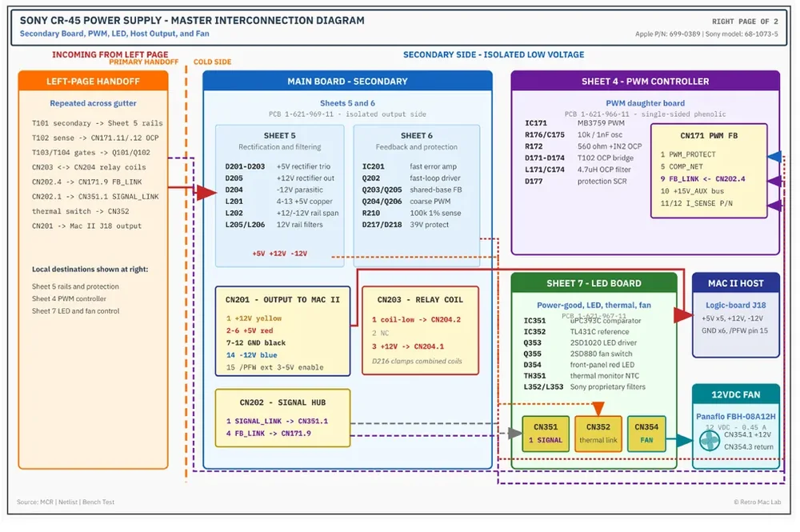Click '4 FB_LINK -> CN171.9' entry
The height and width of the screenshot is (532, 800).
(269, 434)
